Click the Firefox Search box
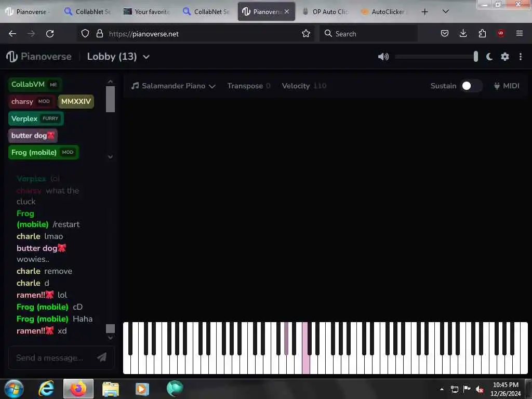 368,34
